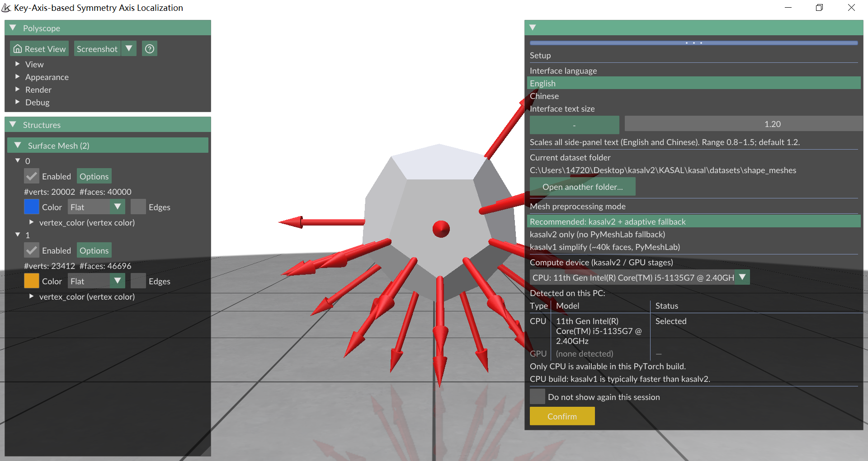
Task: Collapse the right Setup panel triangle
Action: tap(533, 28)
